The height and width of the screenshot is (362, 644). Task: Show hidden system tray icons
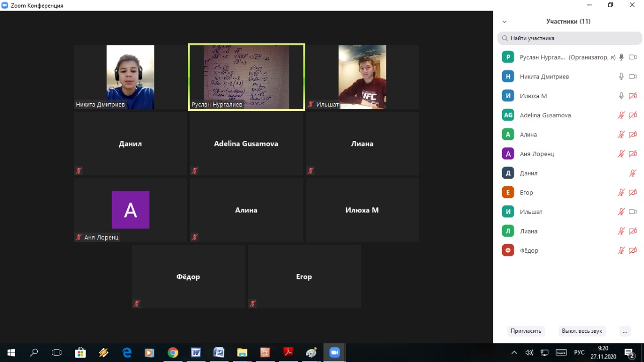pyautogui.click(x=514, y=352)
